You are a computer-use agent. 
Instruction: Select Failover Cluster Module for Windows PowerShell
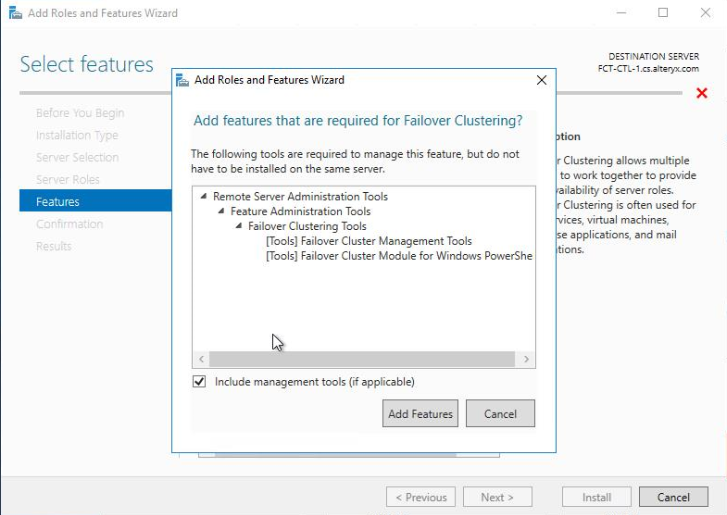[x=398, y=256]
